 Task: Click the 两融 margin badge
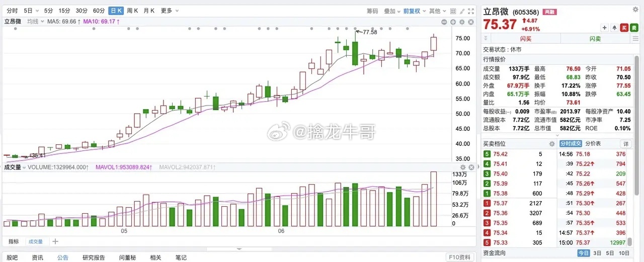(549, 11)
